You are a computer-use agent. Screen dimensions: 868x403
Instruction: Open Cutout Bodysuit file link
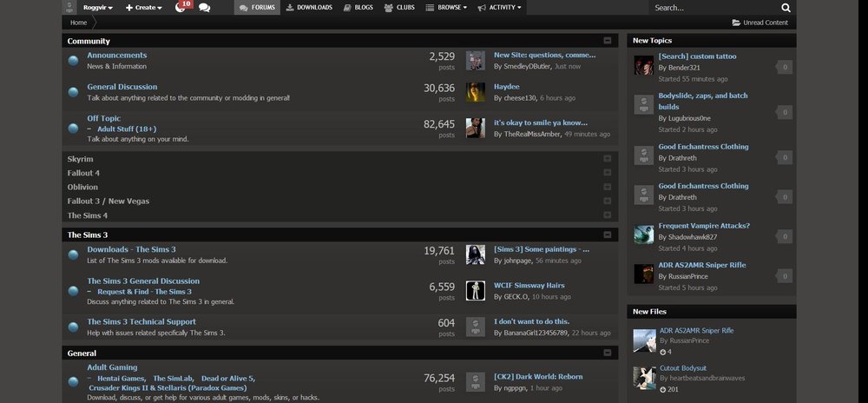tap(683, 368)
